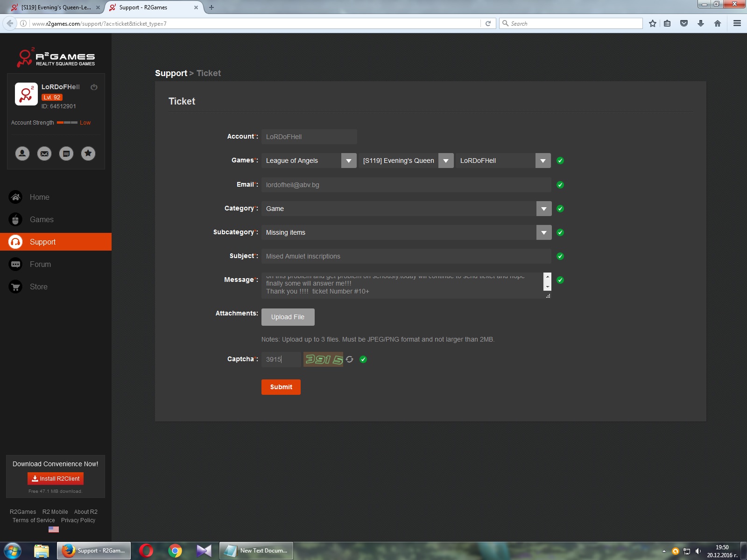747x560 pixels.
Task: Click the Upload File button
Action: tap(288, 317)
